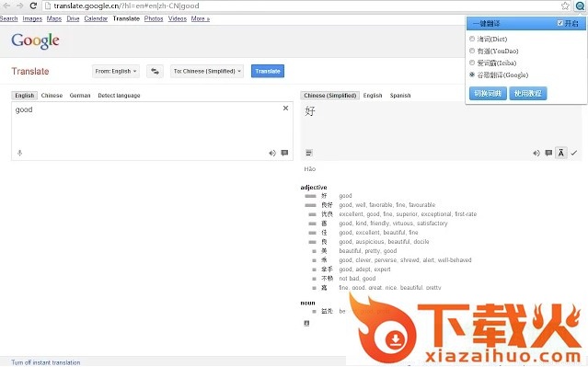This screenshot has height=367, width=588.
Task: Expand the More » menu in top bar
Action: tap(201, 18)
